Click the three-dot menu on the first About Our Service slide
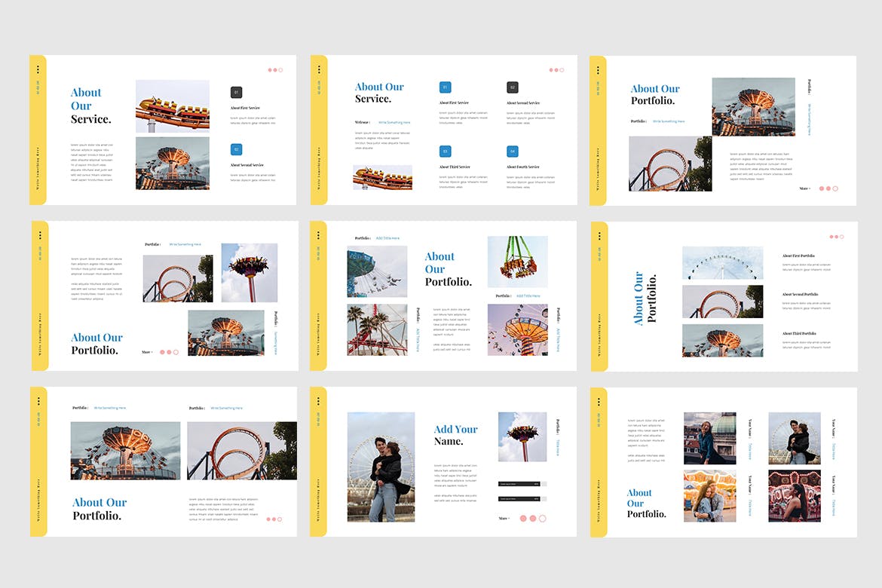 [38, 69]
